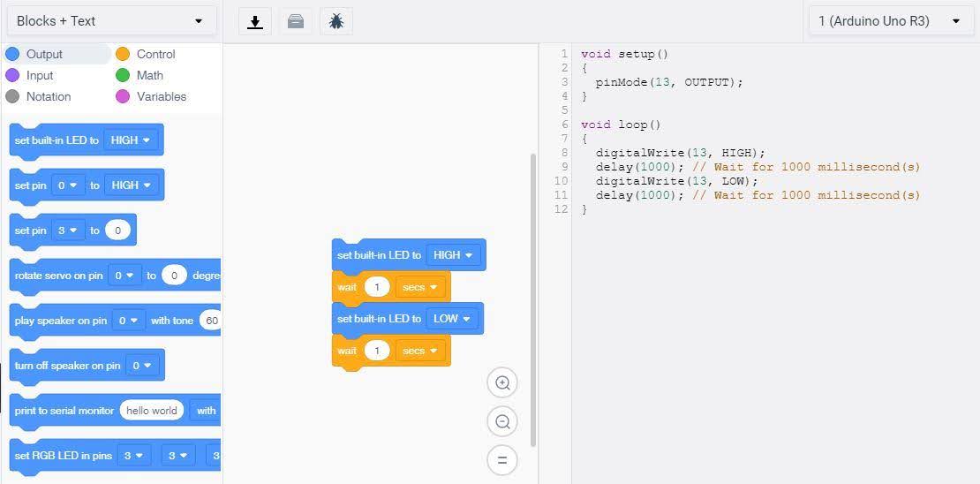The image size is (980, 484).
Task: Open the Notation blocks category
Action: click(38, 97)
